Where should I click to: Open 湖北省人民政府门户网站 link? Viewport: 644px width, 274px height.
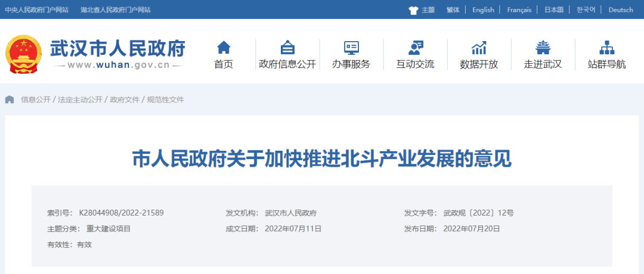pos(115,10)
